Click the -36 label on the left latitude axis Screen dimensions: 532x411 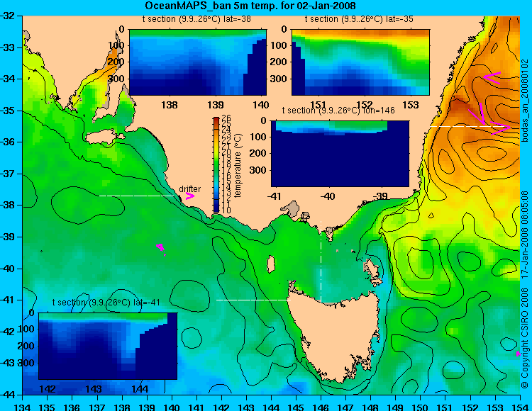[9, 142]
